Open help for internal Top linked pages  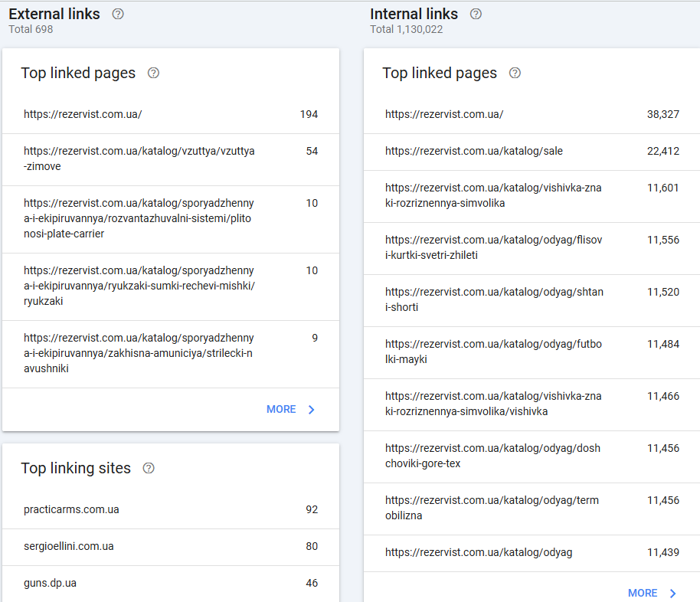[515, 73]
